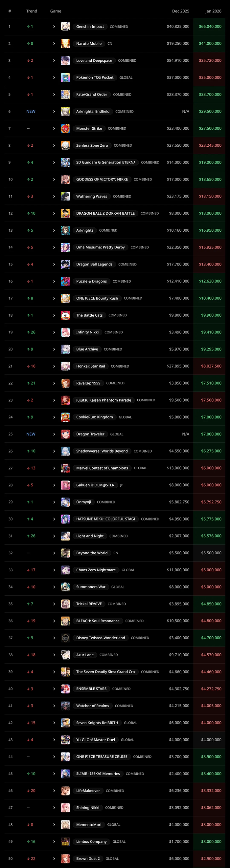Viewport: 230px width, 868px height.
Task: Expand the Azur Lane row chevron
Action: coord(54,655)
